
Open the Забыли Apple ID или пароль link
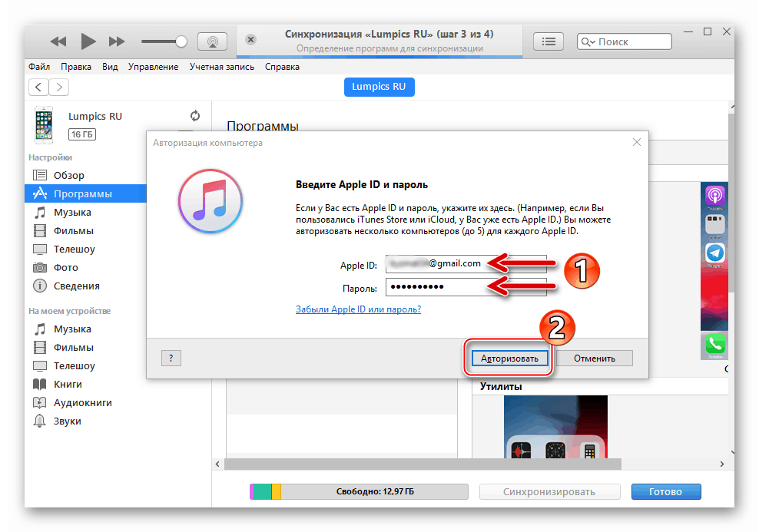click(x=358, y=309)
